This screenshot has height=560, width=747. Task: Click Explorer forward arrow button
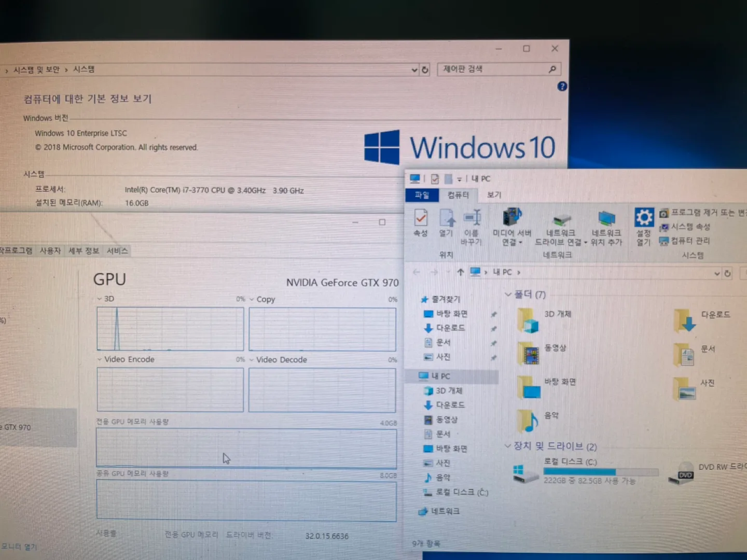(x=434, y=272)
